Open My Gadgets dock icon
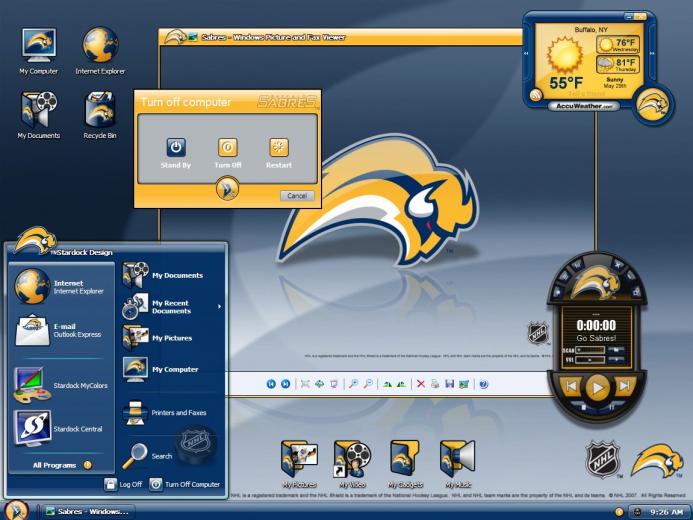This screenshot has height=520, width=693. [405, 463]
